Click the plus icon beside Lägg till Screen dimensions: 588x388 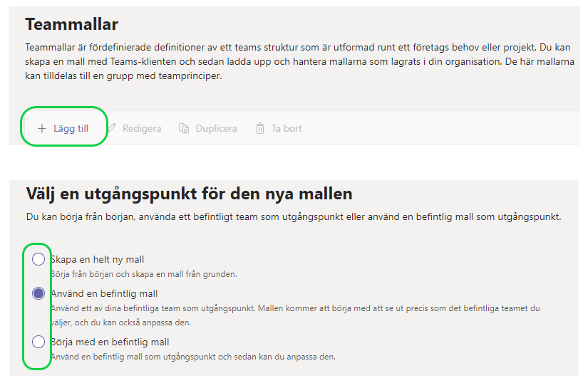(42, 129)
